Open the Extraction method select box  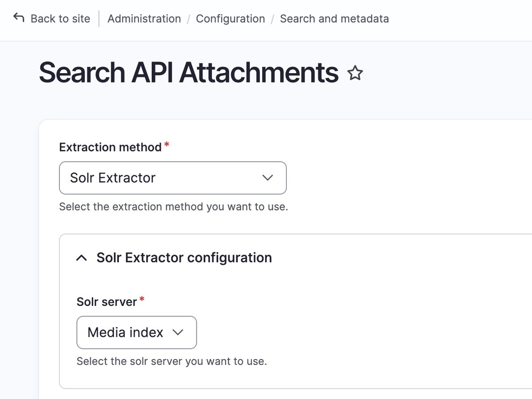[172, 178]
